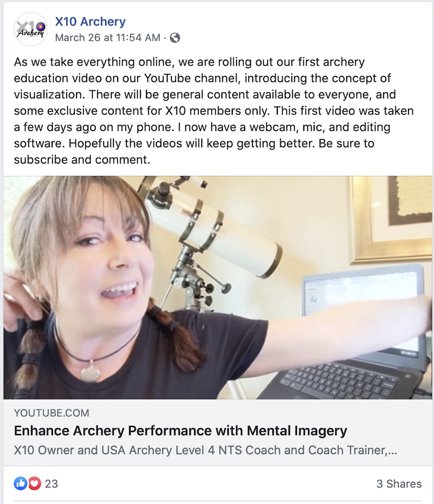434x504 pixels.
Task: Click the post text beginning 'As we take everything online'
Action: (x=214, y=111)
